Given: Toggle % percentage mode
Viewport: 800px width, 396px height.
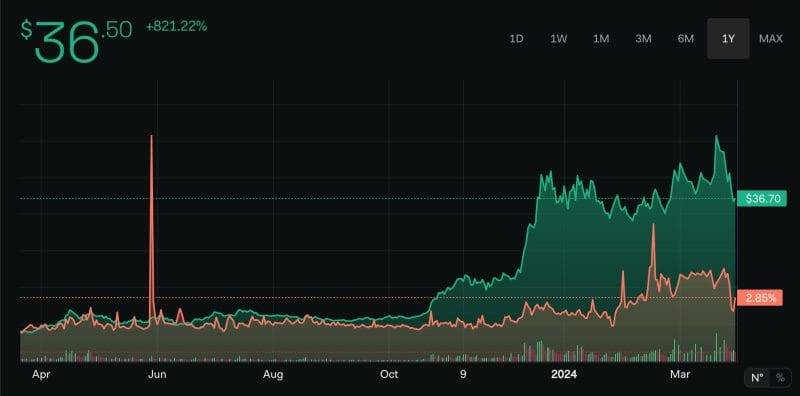Looking at the screenshot, I should [780, 378].
